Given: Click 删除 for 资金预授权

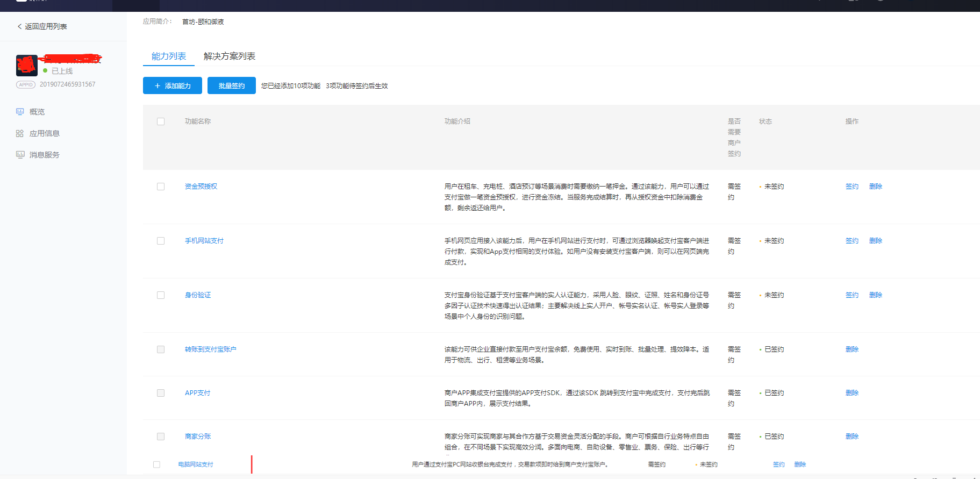Looking at the screenshot, I should (x=876, y=187).
